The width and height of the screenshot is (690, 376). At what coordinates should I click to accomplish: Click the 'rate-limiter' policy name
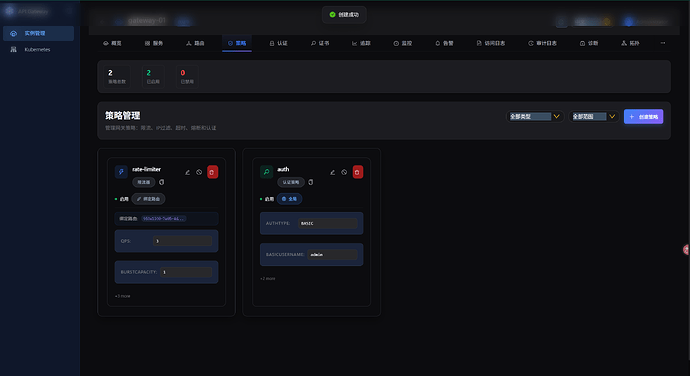coord(147,169)
